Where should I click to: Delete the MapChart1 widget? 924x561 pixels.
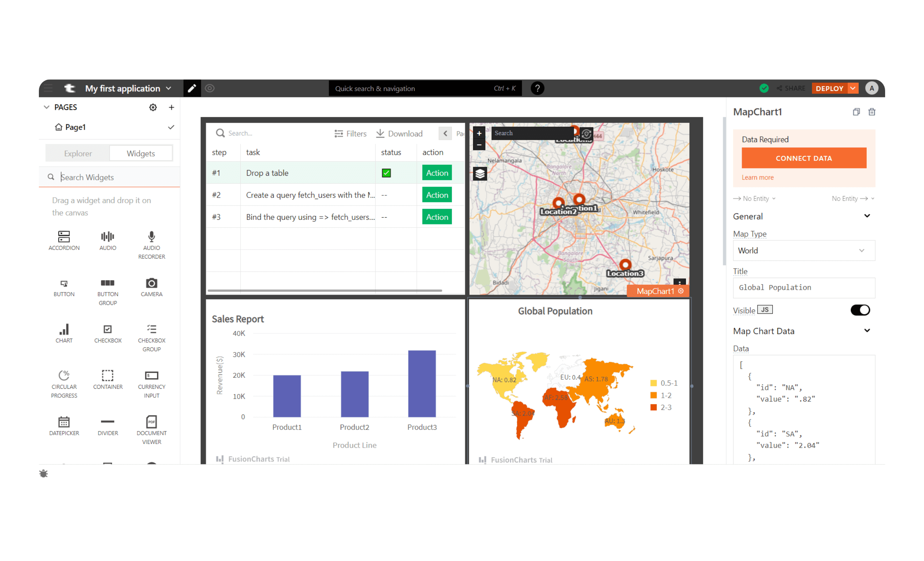coord(872,112)
